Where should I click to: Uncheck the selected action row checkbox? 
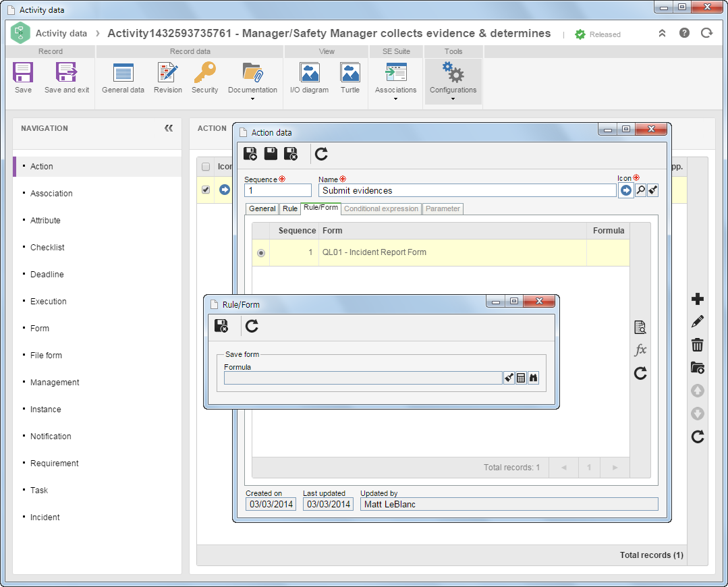pos(206,190)
